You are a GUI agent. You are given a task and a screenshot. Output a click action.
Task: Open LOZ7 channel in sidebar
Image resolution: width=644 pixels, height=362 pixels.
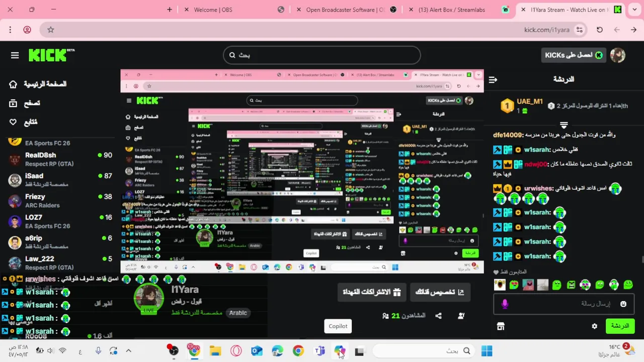tap(60, 221)
